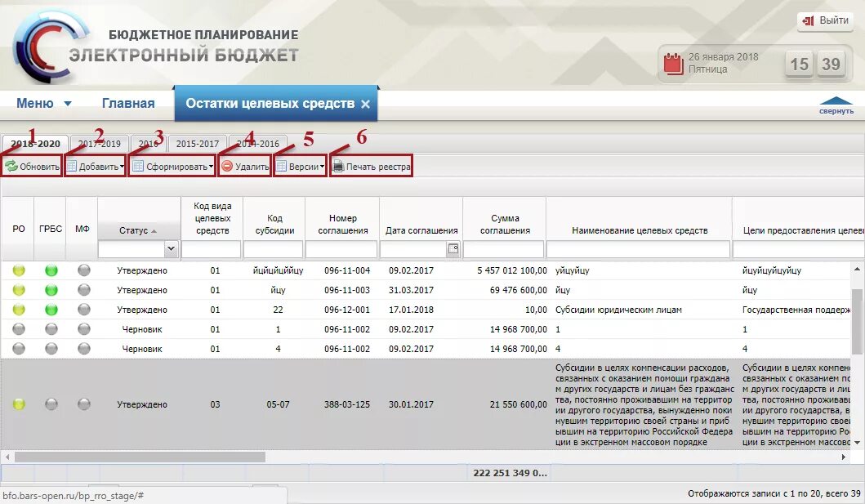Viewport: 865px width, 504px height.
Task: Select the 2016 period tab
Action: click(149, 144)
